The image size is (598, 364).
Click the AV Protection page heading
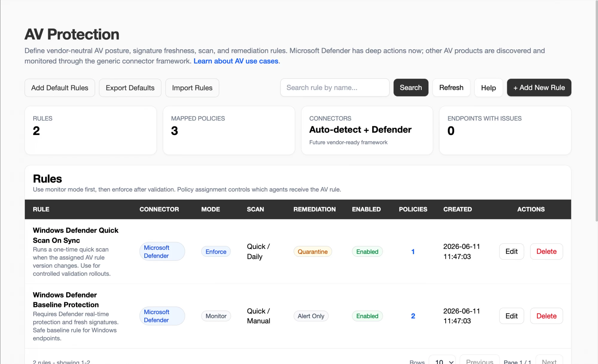click(x=72, y=34)
